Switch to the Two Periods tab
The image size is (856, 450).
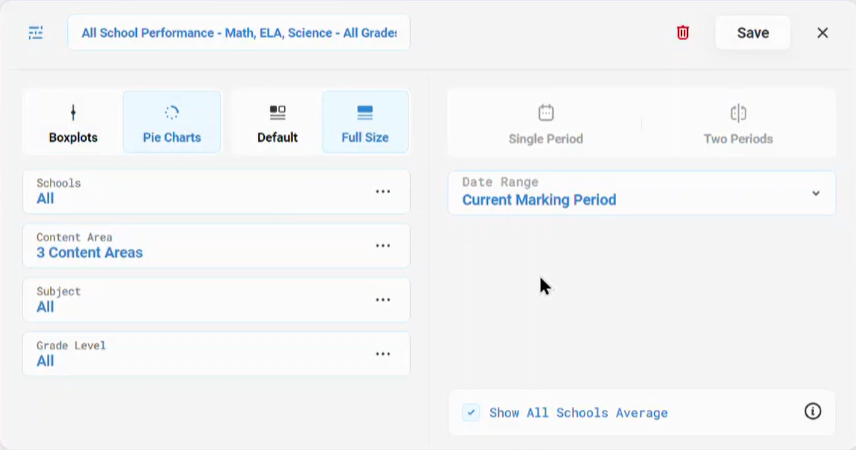tap(738, 123)
